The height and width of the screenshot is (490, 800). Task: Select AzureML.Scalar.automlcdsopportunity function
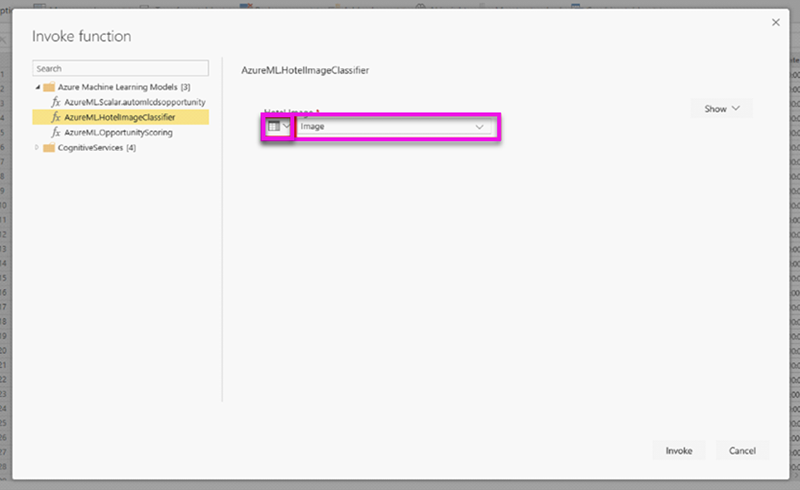pos(134,103)
